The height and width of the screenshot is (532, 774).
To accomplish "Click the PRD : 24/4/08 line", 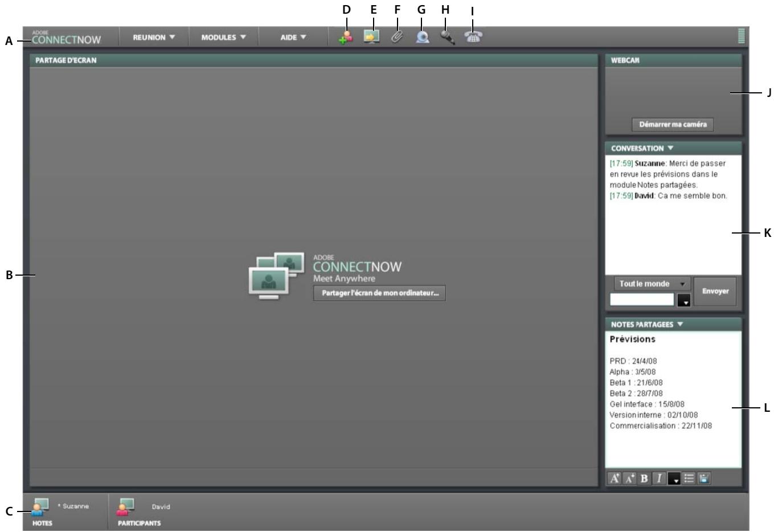I will tap(633, 361).
